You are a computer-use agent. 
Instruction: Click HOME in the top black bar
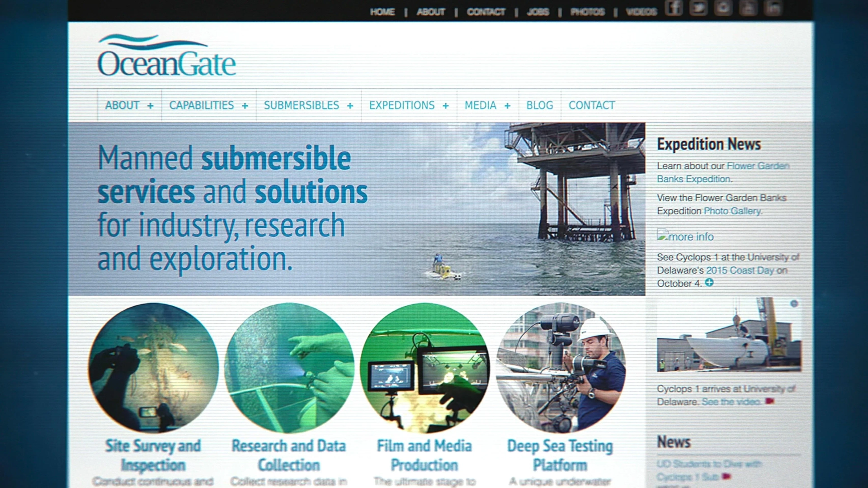382,12
